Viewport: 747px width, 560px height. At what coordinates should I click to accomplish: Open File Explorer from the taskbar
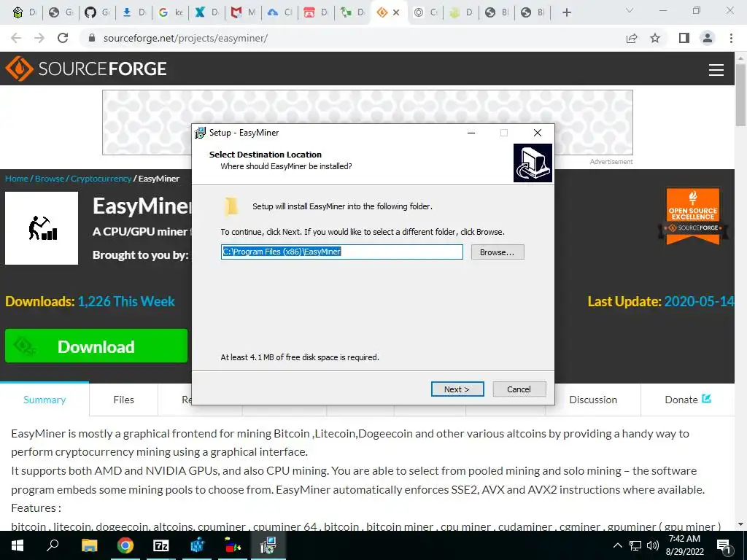tap(89, 545)
